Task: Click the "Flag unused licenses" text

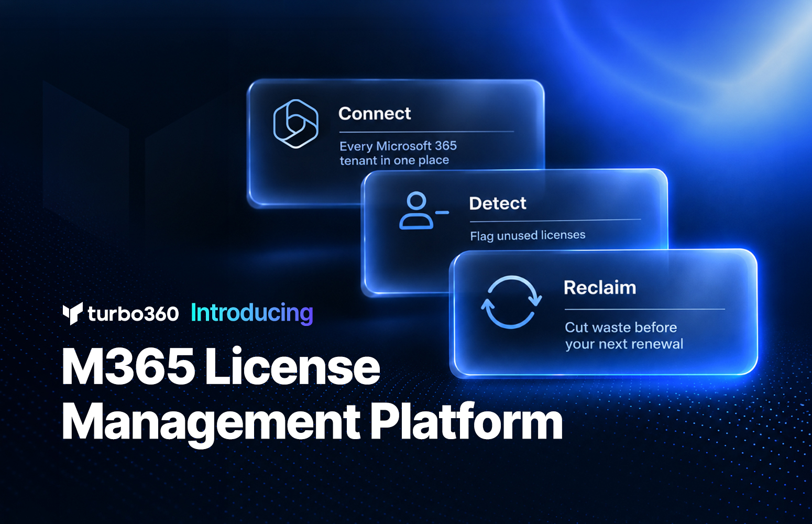Action: tap(528, 235)
